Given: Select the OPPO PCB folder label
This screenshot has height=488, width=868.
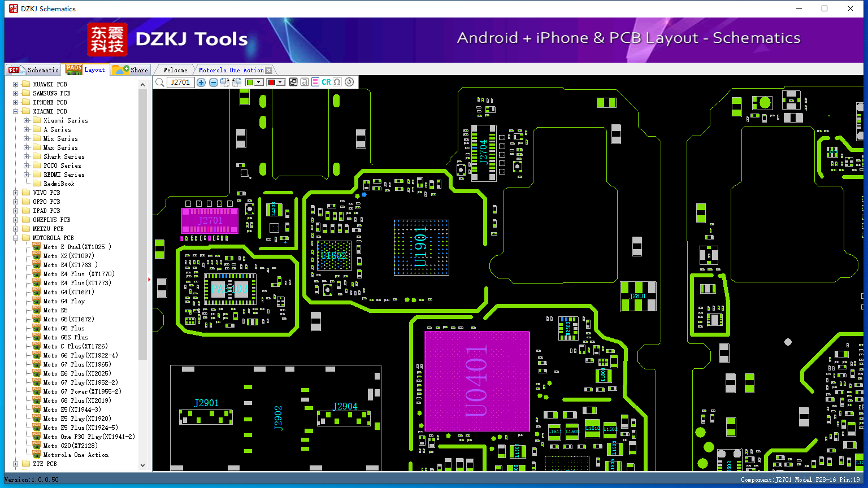Looking at the screenshot, I should (x=46, y=202).
